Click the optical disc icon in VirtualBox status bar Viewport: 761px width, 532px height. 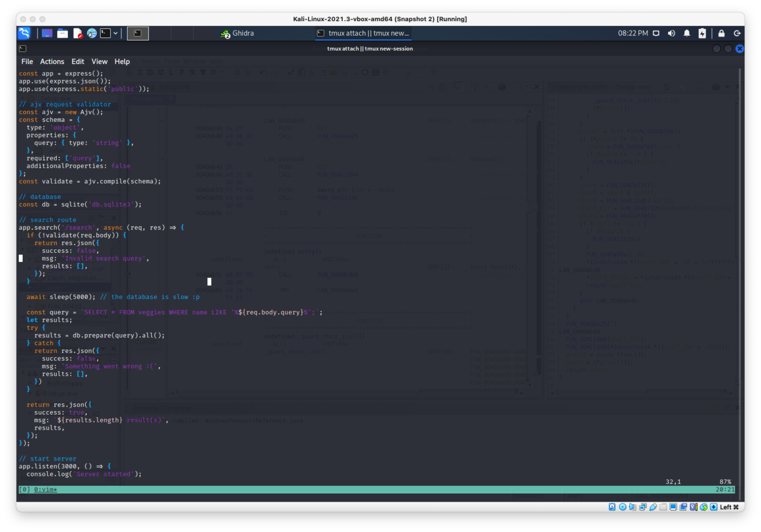(x=622, y=507)
